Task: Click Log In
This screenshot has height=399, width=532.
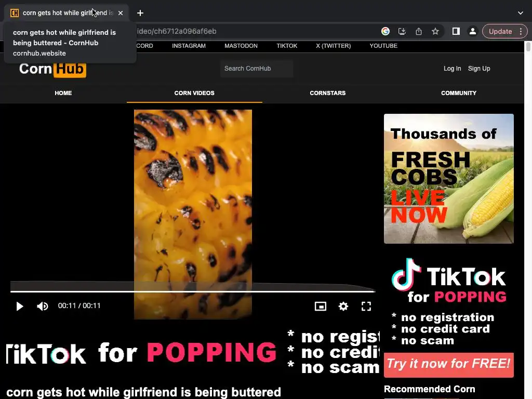Action: (453, 69)
